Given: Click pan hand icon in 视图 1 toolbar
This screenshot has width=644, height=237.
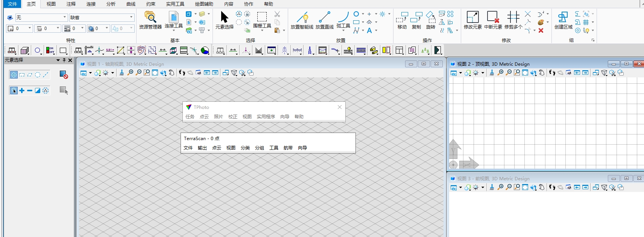Looking at the screenshot, I should click(x=172, y=72).
